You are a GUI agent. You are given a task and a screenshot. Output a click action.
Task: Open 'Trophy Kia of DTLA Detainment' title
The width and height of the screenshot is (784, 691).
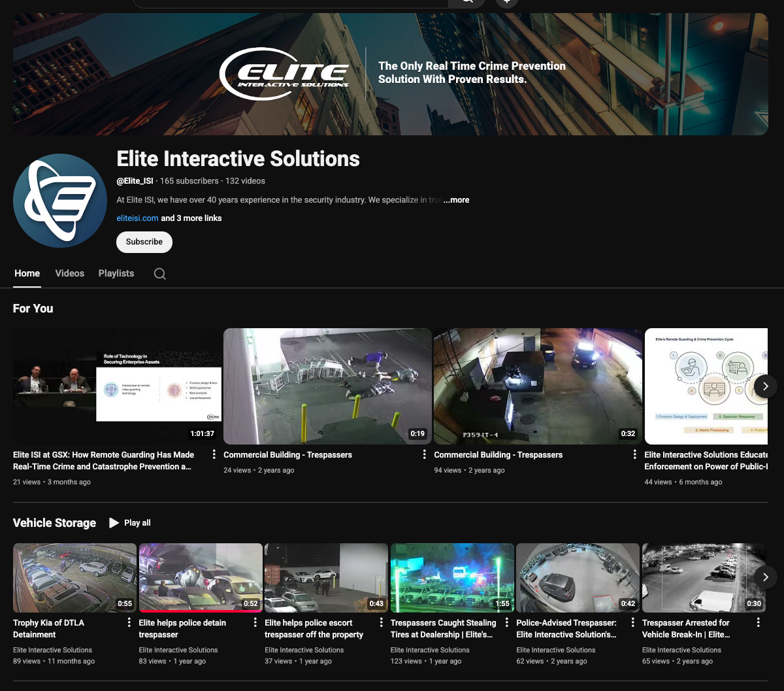pyautogui.click(x=48, y=628)
